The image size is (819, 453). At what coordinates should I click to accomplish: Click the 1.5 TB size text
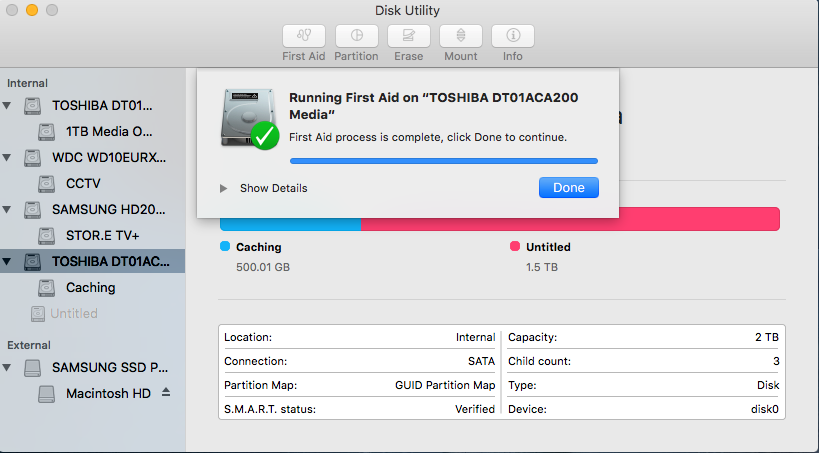pyautogui.click(x=542, y=267)
